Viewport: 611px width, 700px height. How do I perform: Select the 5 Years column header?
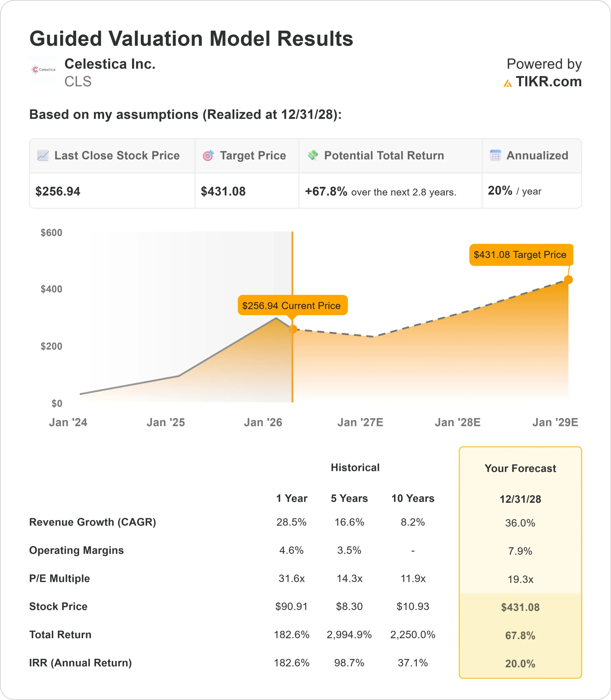tap(349, 498)
